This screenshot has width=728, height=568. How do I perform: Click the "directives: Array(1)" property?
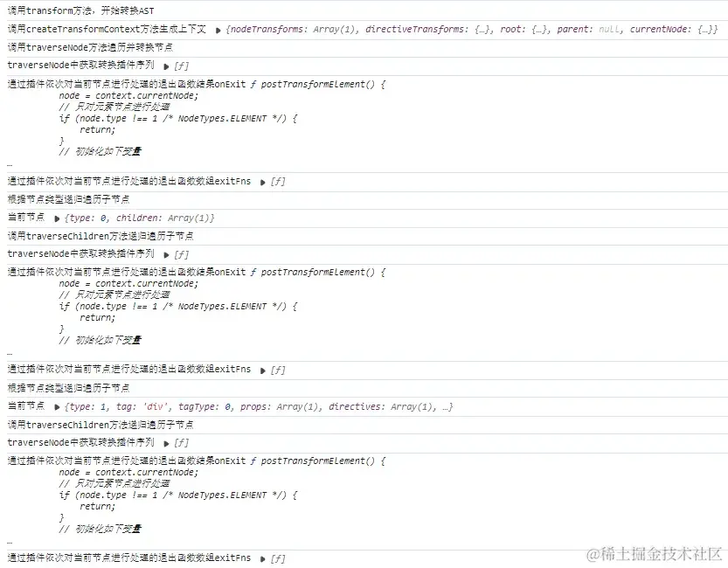tap(383, 406)
